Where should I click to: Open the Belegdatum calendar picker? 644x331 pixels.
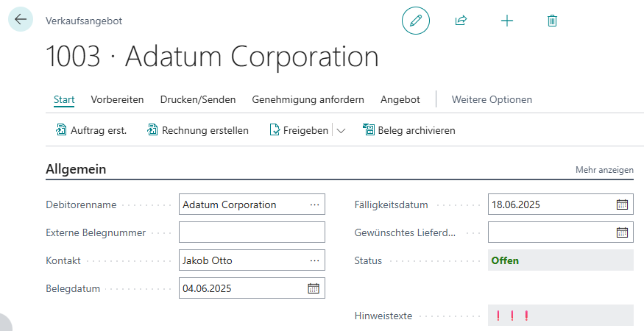coord(314,288)
